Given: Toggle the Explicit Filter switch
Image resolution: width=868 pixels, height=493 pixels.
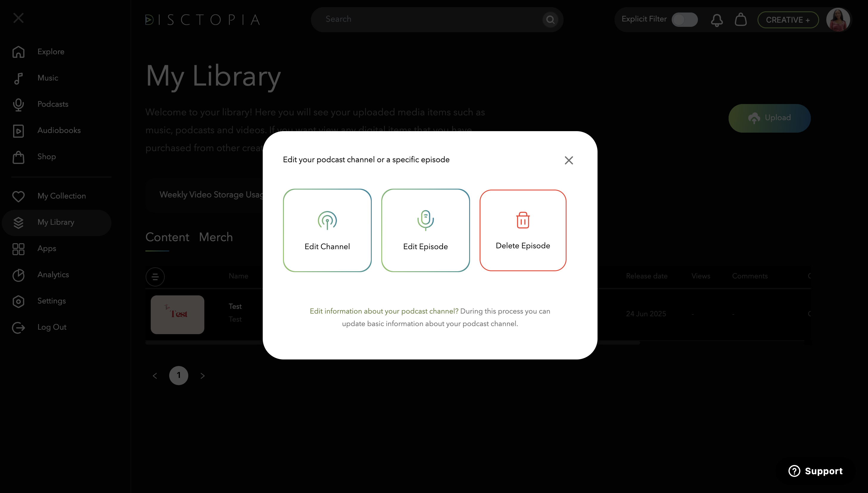Looking at the screenshot, I should coord(684,20).
